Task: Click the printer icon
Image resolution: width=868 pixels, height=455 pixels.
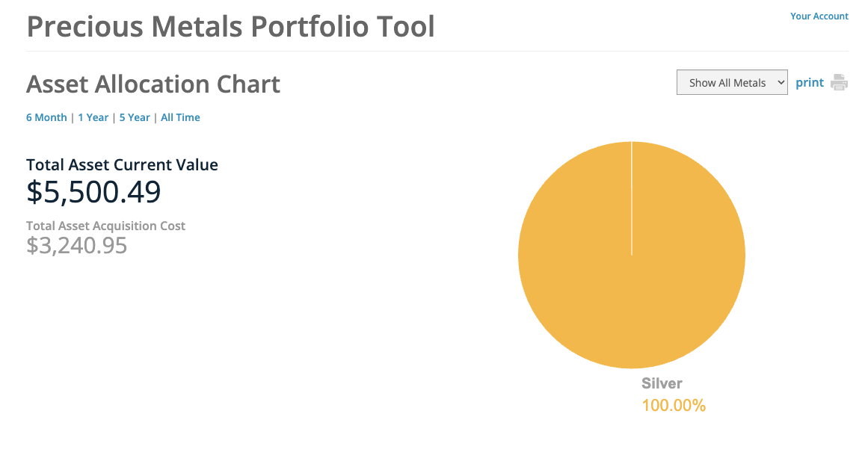Action: pos(840,83)
